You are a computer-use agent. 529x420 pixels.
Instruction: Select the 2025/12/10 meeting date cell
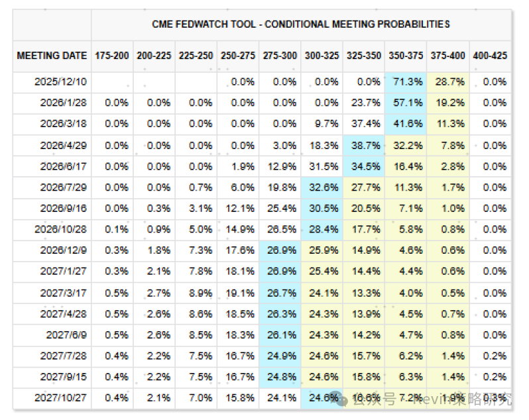point(60,82)
